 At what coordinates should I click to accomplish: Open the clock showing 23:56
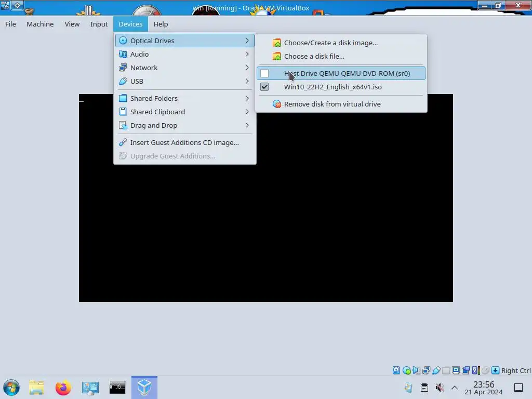(484, 388)
